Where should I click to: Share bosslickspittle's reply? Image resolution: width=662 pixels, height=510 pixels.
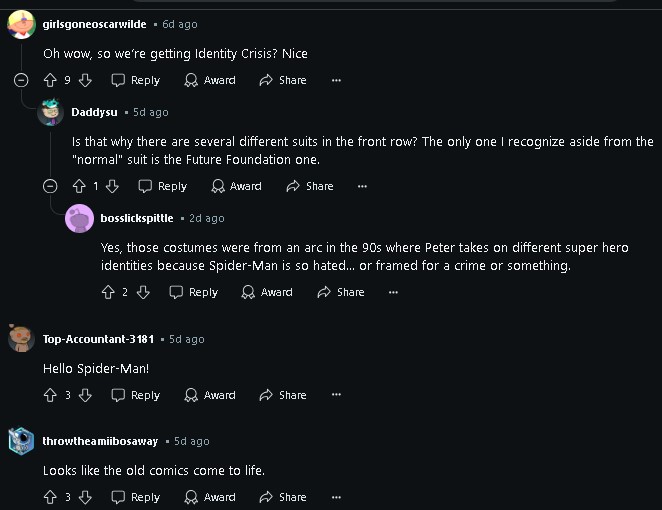(x=341, y=292)
